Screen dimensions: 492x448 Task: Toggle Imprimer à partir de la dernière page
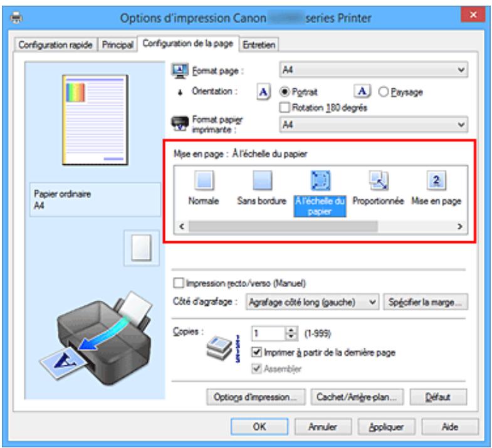click(x=256, y=352)
